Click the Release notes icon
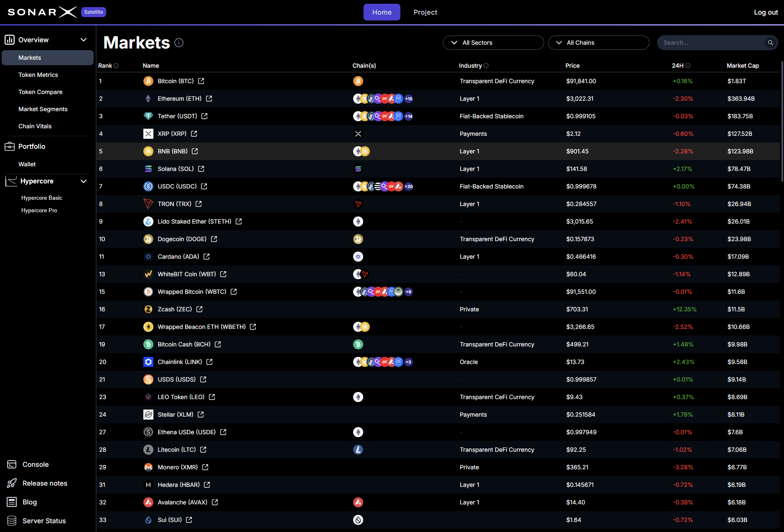Screen dimensions: 784x532 [x=11, y=483]
